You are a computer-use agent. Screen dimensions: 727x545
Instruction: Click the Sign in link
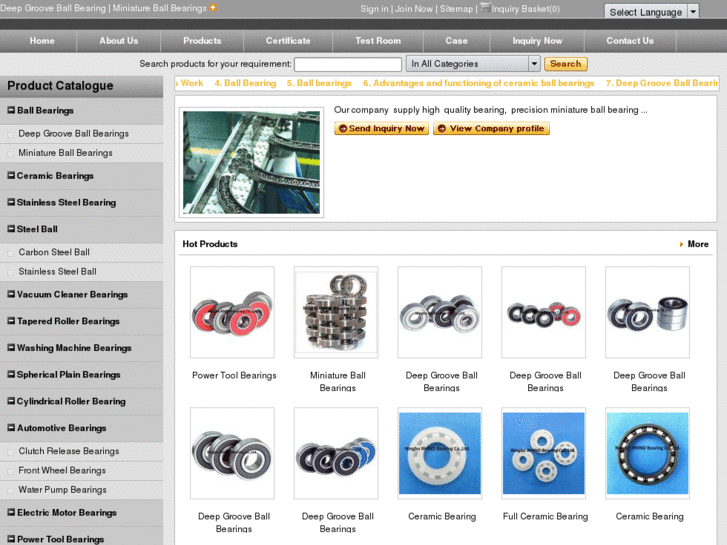pyautogui.click(x=374, y=9)
